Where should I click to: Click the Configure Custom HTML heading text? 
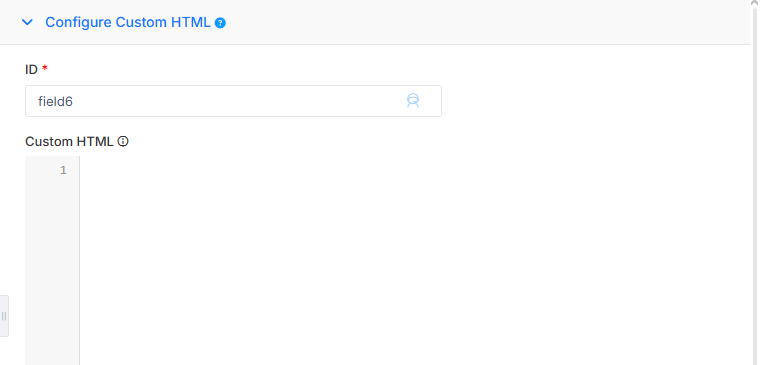click(x=127, y=22)
